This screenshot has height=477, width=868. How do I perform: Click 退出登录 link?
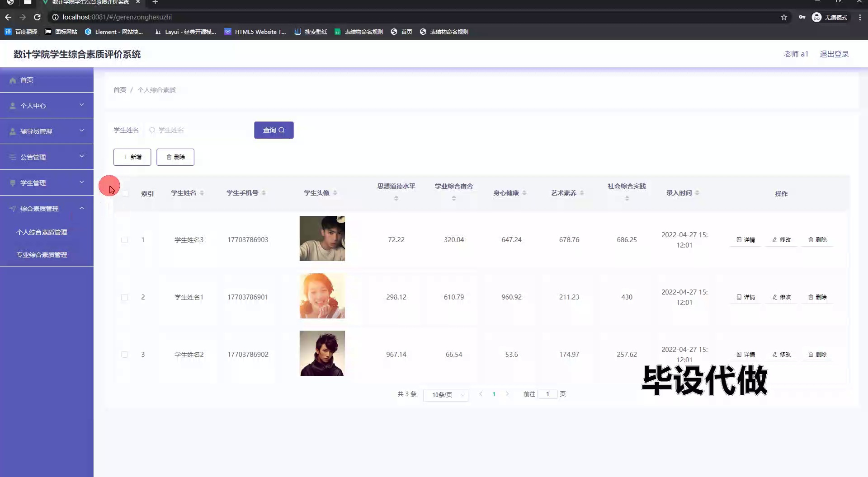(x=834, y=54)
